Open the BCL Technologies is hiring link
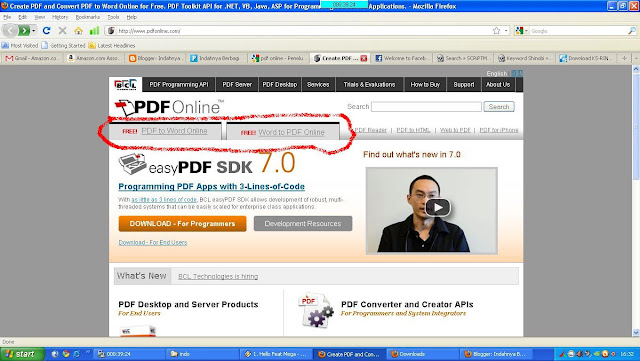 click(218, 276)
